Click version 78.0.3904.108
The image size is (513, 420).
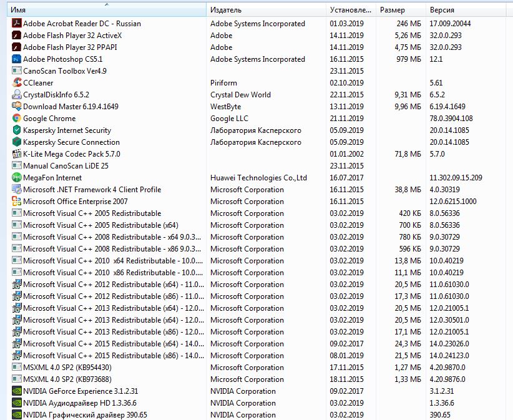coord(451,119)
